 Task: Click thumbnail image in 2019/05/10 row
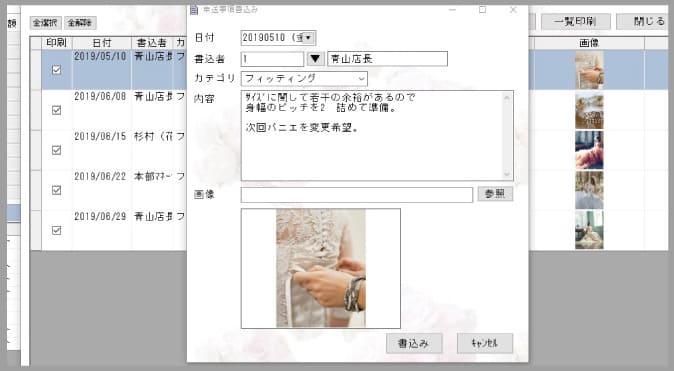click(x=589, y=70)
